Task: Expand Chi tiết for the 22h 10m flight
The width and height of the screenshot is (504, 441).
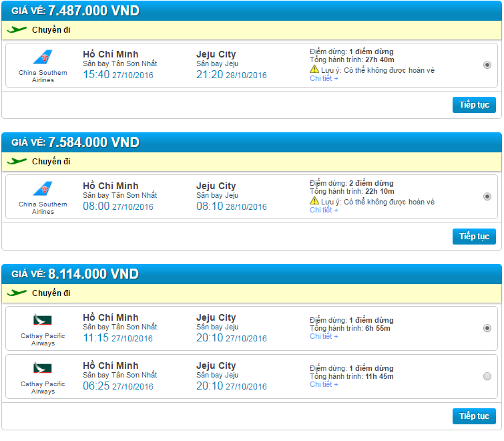Action: pyautogui.click(x=324, y=210)
